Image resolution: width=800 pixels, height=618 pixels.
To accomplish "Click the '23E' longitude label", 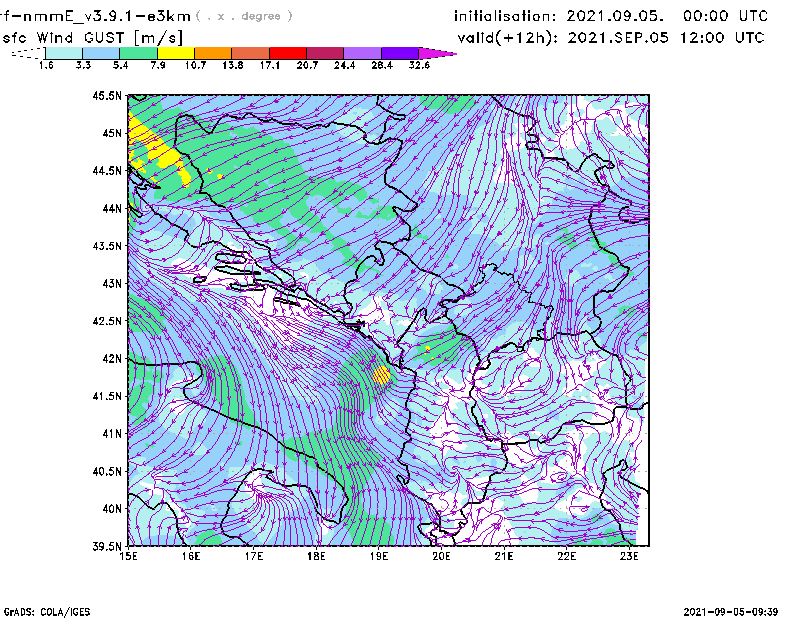I will coord(629,556).
